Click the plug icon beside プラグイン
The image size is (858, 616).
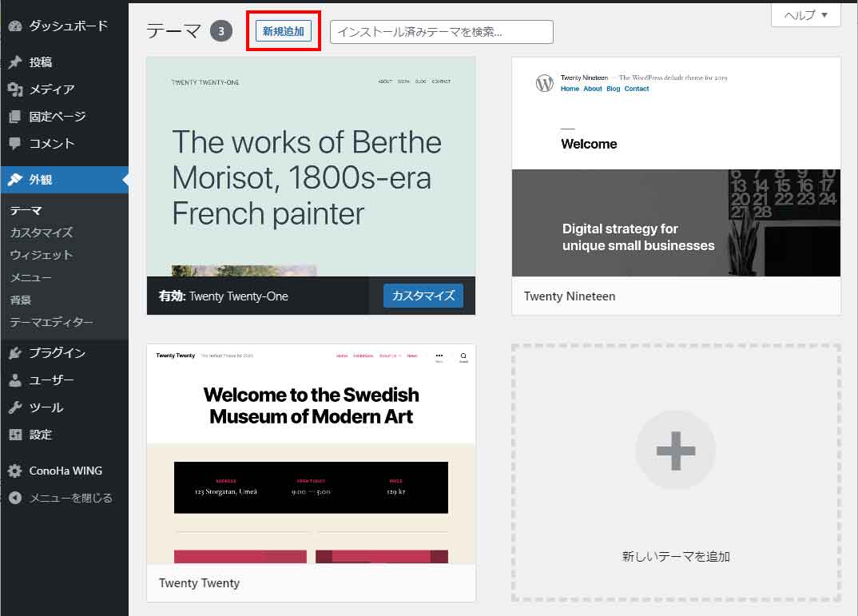pos(15,353)
